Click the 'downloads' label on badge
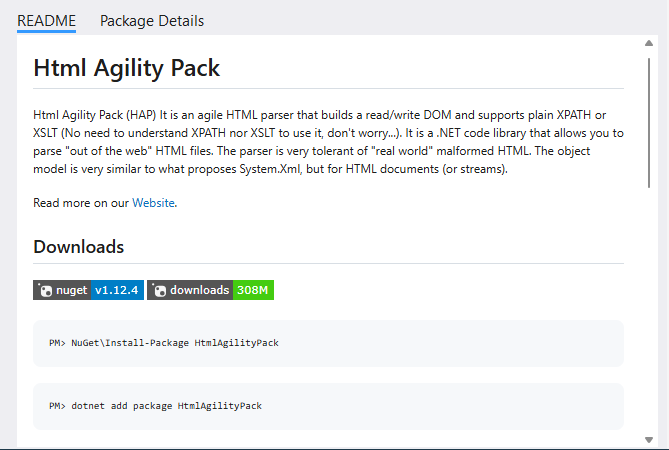Image resolution: width=669 pixels, height=450 pixels. click(x=200, y=290)
